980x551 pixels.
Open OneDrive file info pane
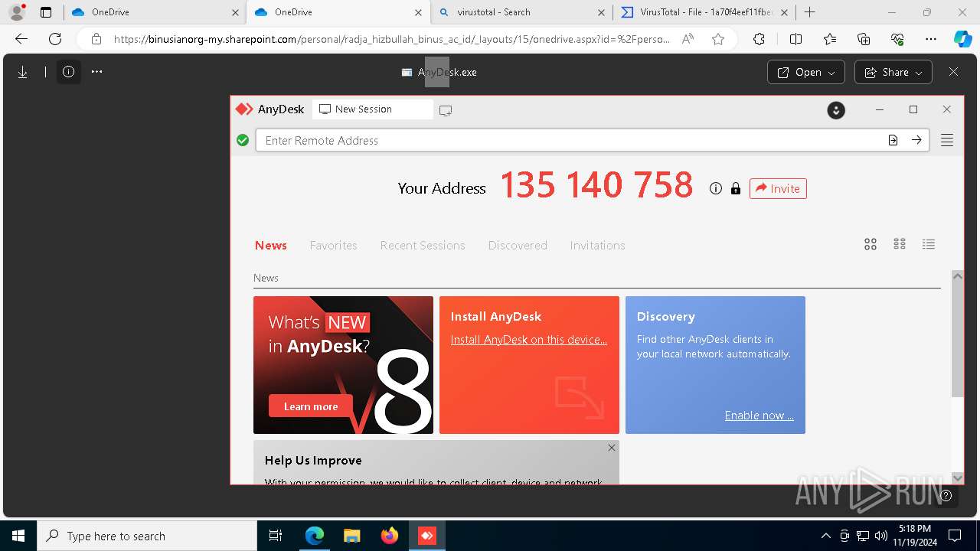69,72
